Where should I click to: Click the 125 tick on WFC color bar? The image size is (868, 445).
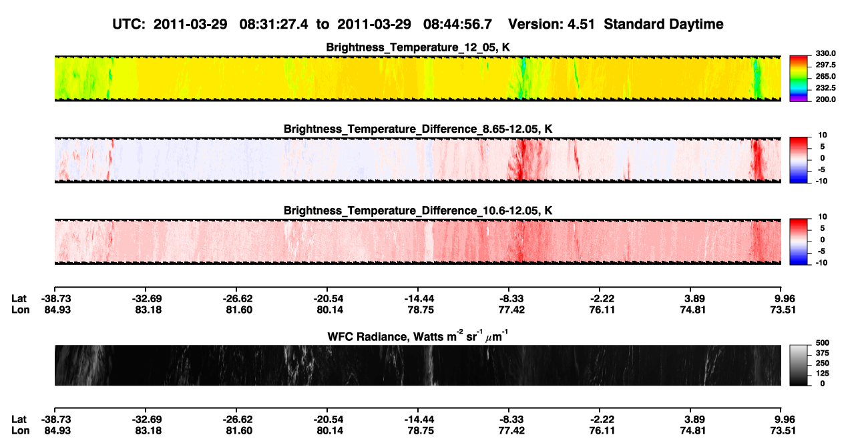822,373
